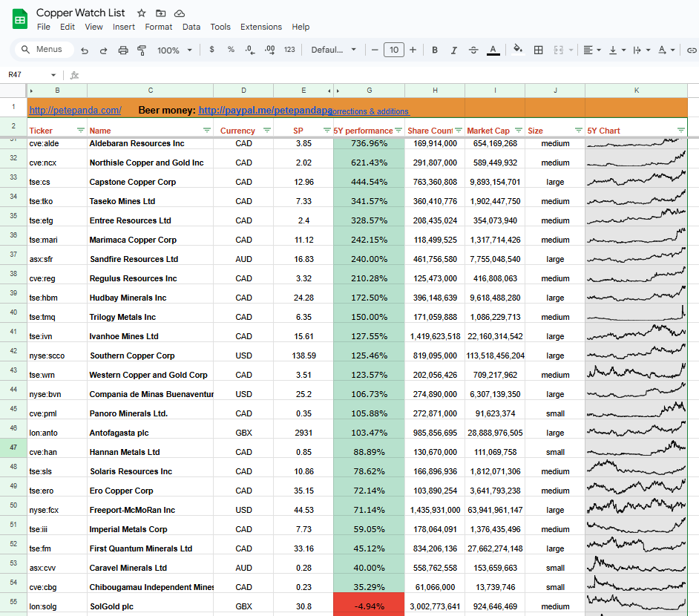Open the Default font dropdown
The height and width of the screenshot is (616, 699).
point(334,50)
